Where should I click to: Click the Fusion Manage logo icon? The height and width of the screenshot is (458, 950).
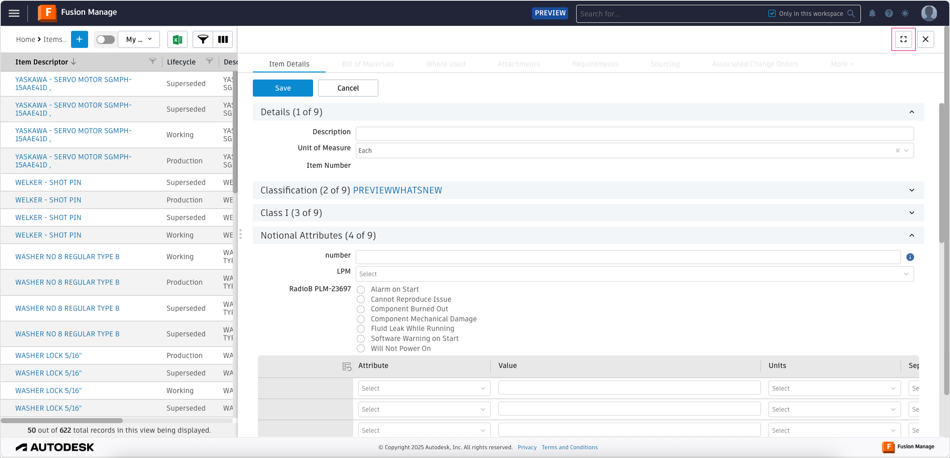[47, 13]
